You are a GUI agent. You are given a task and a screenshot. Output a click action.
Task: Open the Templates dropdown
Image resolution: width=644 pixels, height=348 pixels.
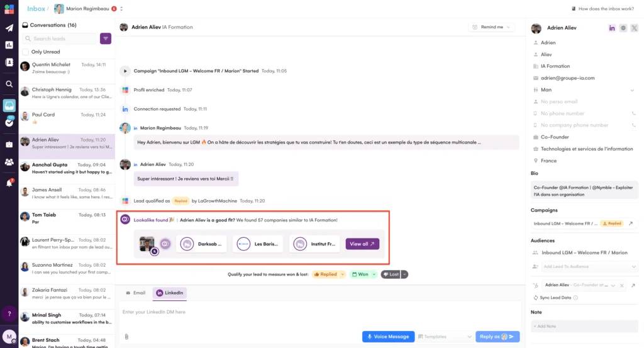tap(443, 337)
